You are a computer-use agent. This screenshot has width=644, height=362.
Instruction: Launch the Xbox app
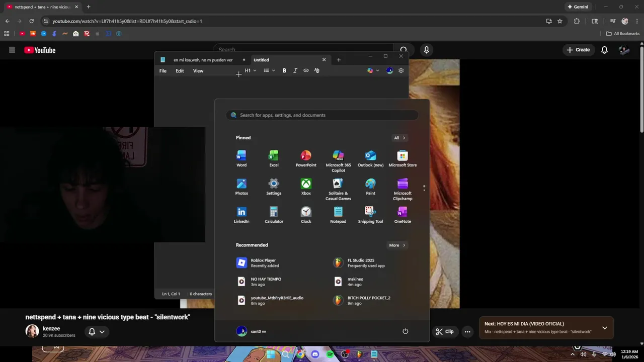pos(306,187)
